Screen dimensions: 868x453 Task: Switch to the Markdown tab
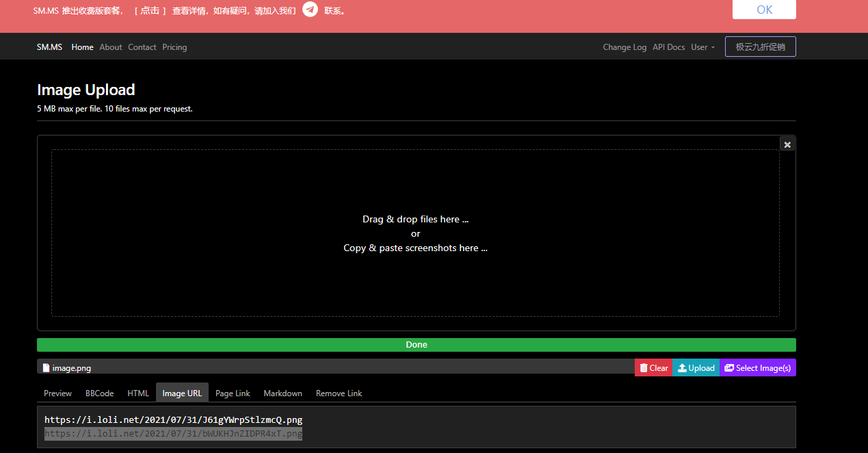[282, 393]
